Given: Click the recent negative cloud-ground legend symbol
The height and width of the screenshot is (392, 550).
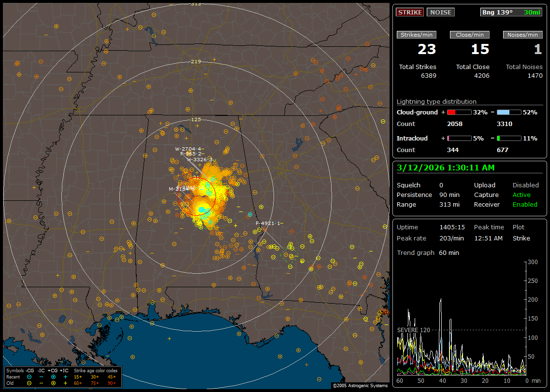Looking at the screenshot, I should [29, 377].
